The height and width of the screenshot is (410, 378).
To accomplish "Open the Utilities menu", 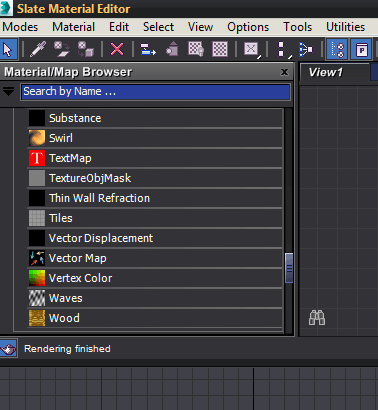I will point(345,27).
